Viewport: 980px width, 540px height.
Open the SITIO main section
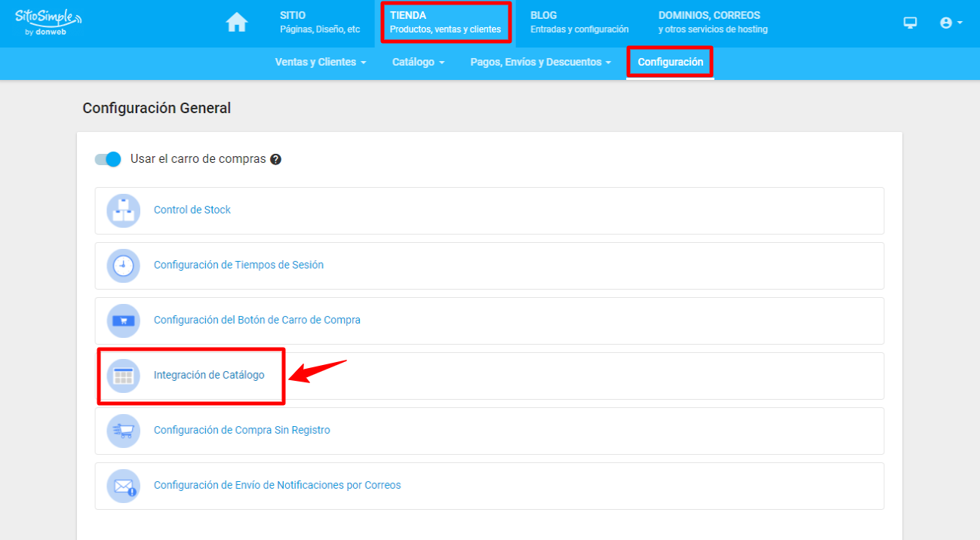tap(320, 23)
